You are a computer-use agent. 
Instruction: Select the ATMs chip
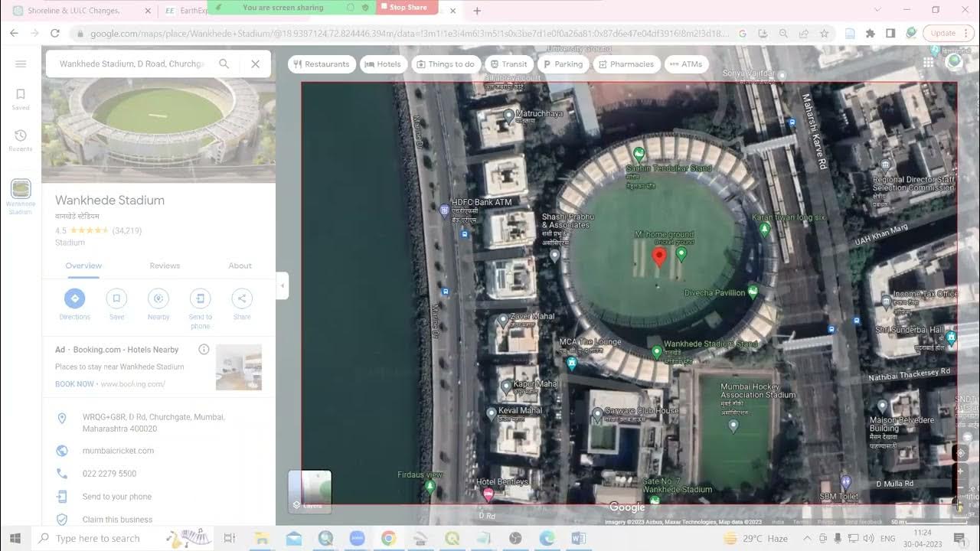coord(686,64)
